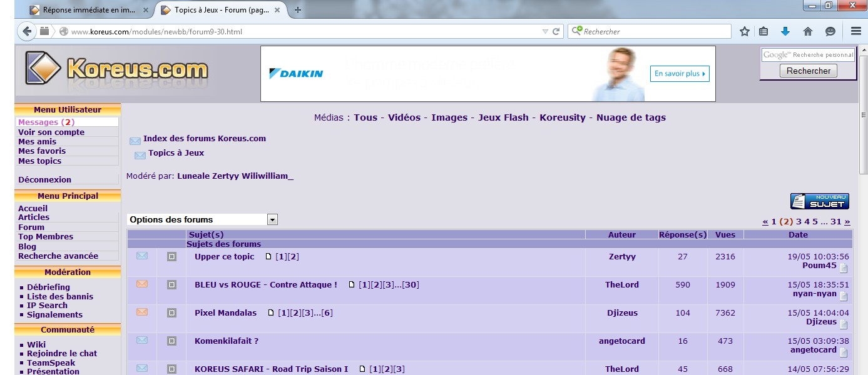Open the Firefox hamburger menu

[x=856, y=31]
